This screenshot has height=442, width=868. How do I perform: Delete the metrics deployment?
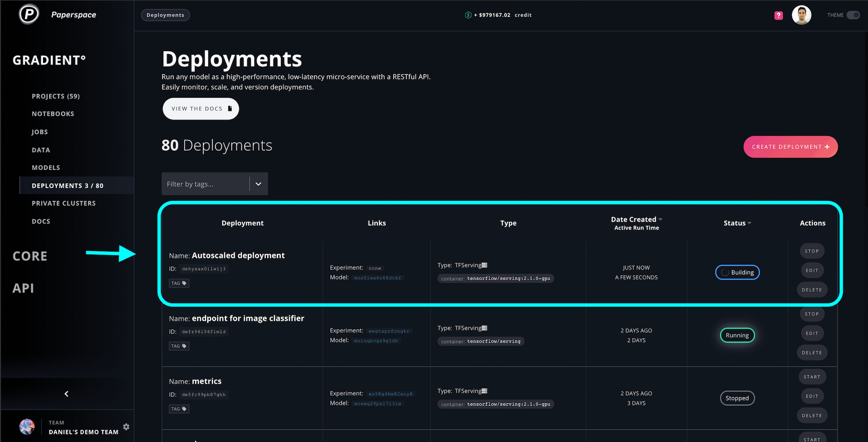(812, 416)
